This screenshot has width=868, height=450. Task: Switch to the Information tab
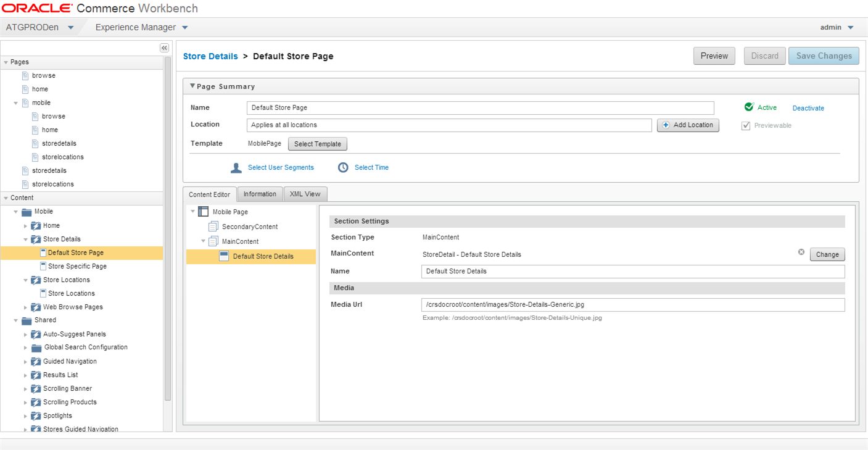(x=260, y=194)
